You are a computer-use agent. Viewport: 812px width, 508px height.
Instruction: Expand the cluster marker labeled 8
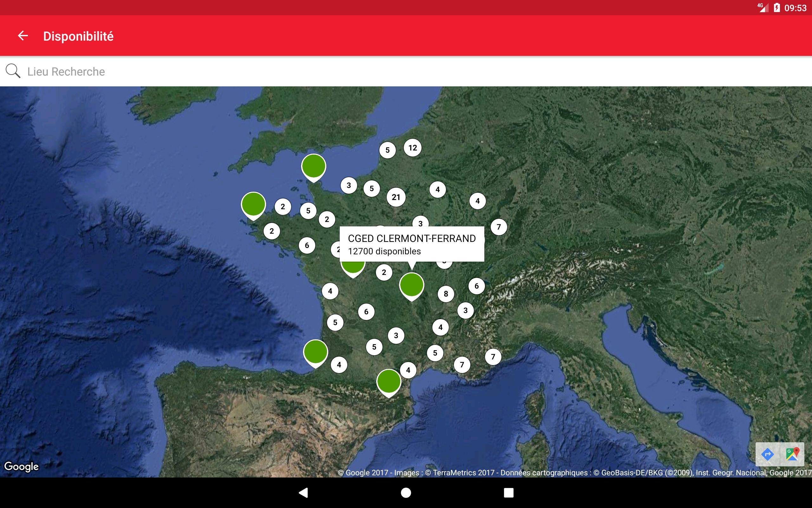[x=446, y=294]
